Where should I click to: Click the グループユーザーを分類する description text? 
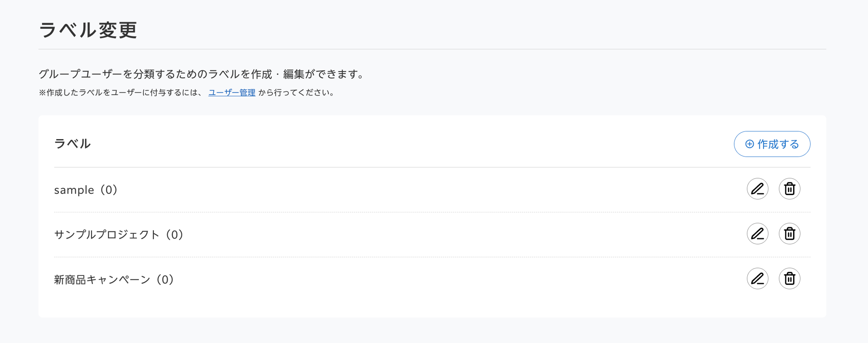tap(202, 74)
